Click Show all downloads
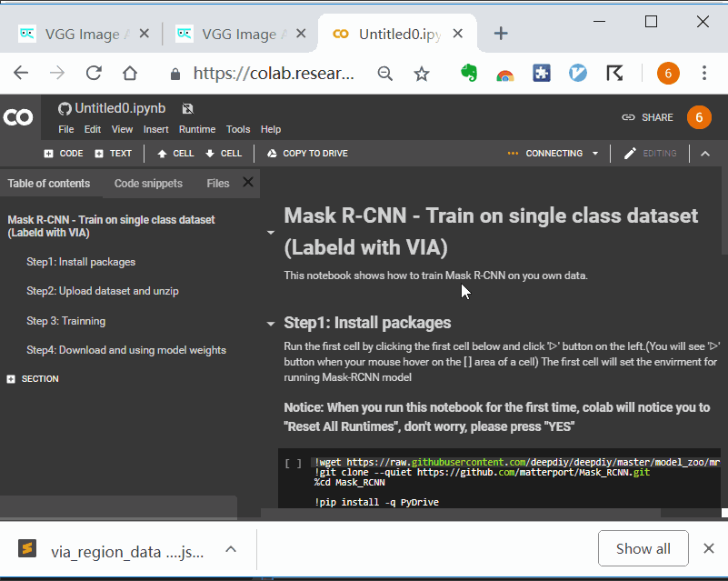 [x=643, y=548]
